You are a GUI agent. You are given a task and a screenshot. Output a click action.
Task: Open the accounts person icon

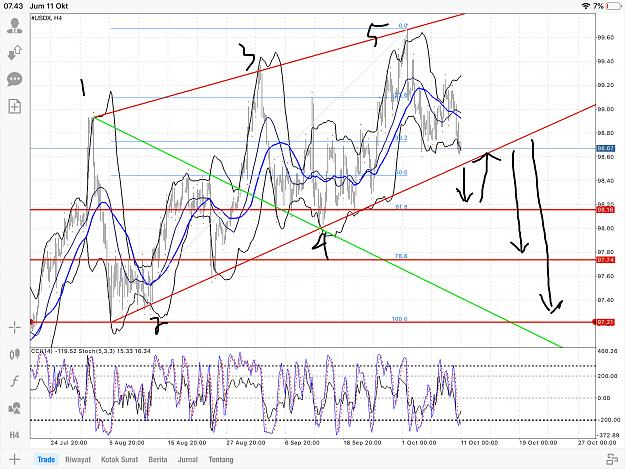click(x=15, y=26)
